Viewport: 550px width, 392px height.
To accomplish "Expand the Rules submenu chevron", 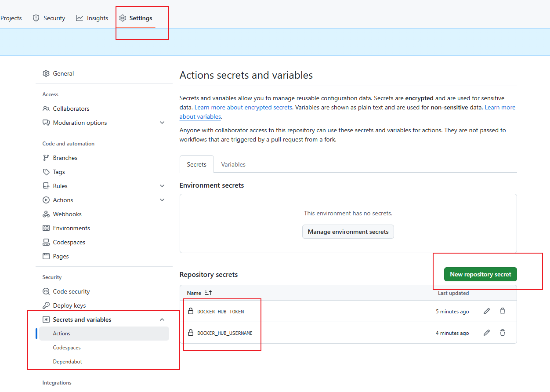I will 162,186.
